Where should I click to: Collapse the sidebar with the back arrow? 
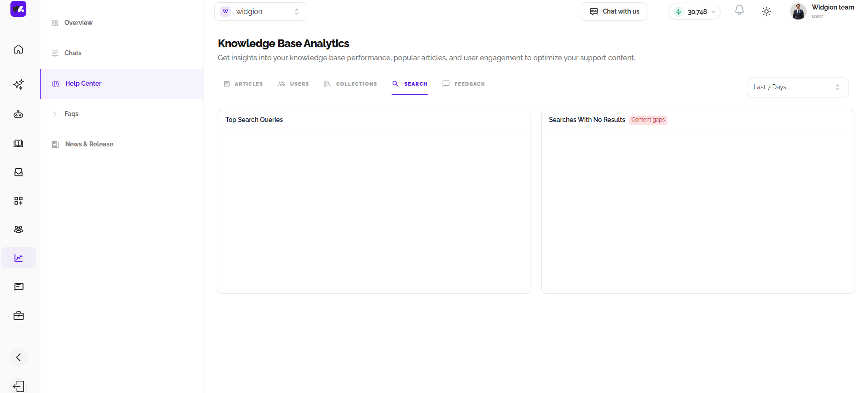pos(18,357)
